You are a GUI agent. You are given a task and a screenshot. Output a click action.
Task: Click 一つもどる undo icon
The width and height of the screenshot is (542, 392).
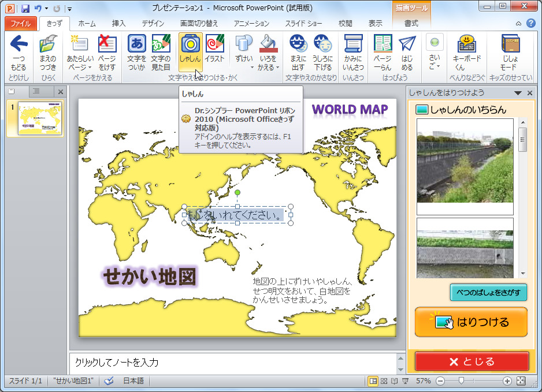[x=19, y=51]
